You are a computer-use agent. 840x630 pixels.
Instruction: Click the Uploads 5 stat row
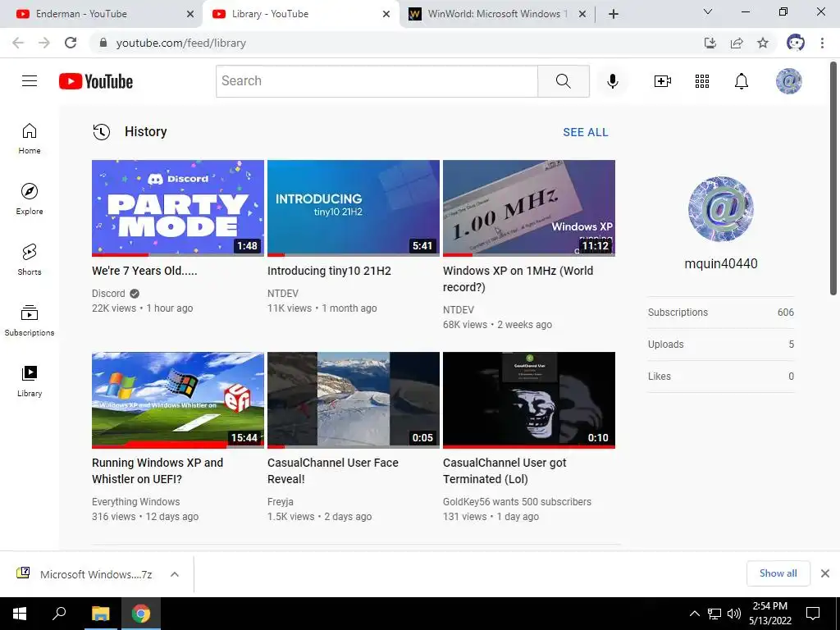coord(720,345)
